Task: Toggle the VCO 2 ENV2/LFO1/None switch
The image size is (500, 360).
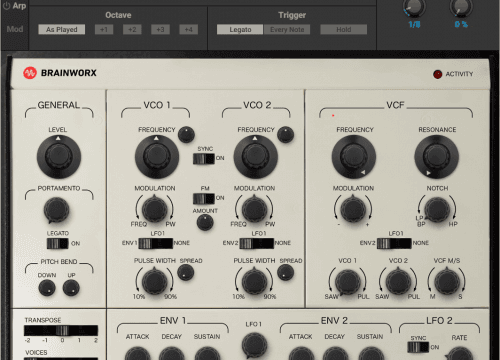Action: (256, 243)
